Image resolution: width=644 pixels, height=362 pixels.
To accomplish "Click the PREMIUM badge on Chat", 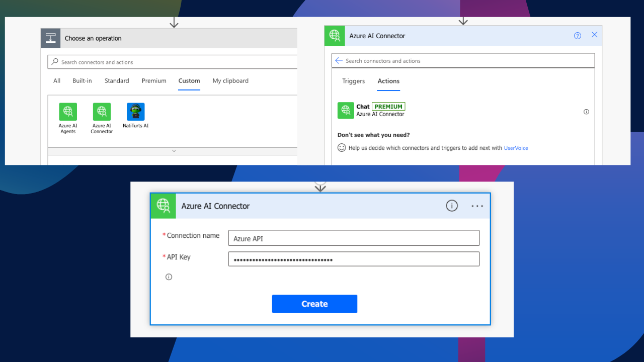I will coord(388,107).
